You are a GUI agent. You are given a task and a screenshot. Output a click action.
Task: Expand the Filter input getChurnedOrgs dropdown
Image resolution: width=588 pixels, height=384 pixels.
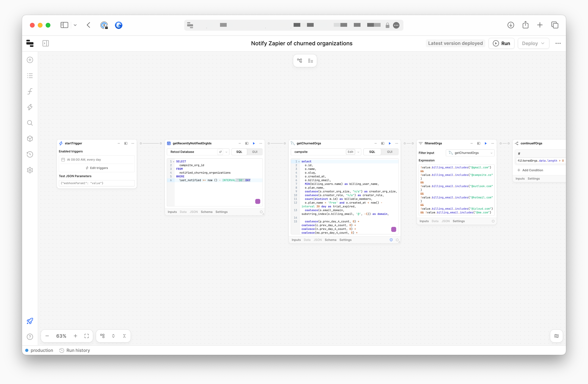point(470,153)
